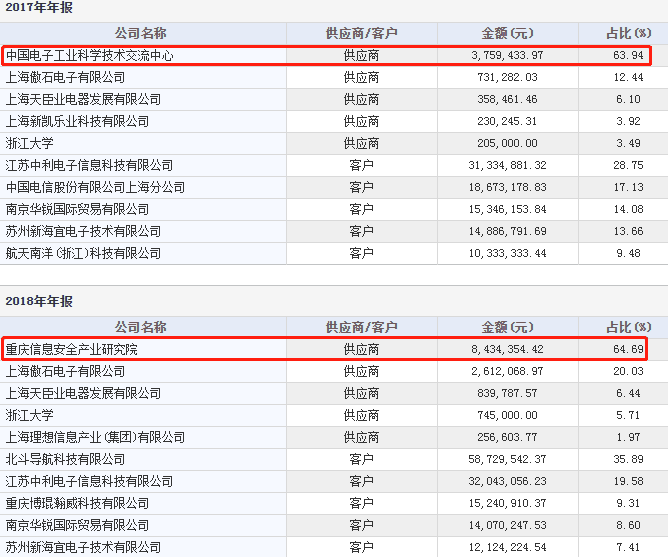This screenshot has width=668, height=557.
Task: Click 上海新凯乐业科技有限公司 supplier name
Action: (x=77, y=121)
